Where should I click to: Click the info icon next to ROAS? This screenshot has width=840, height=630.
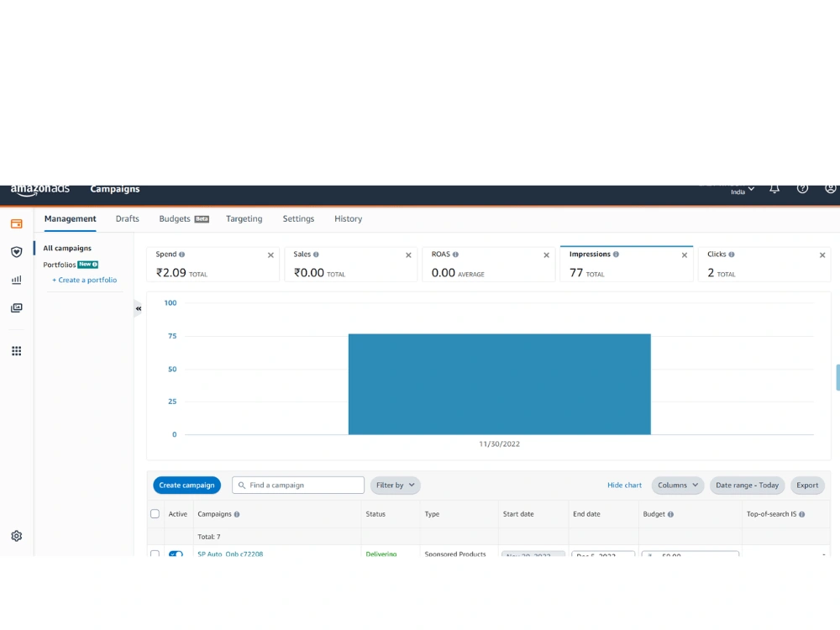[455, 255]
